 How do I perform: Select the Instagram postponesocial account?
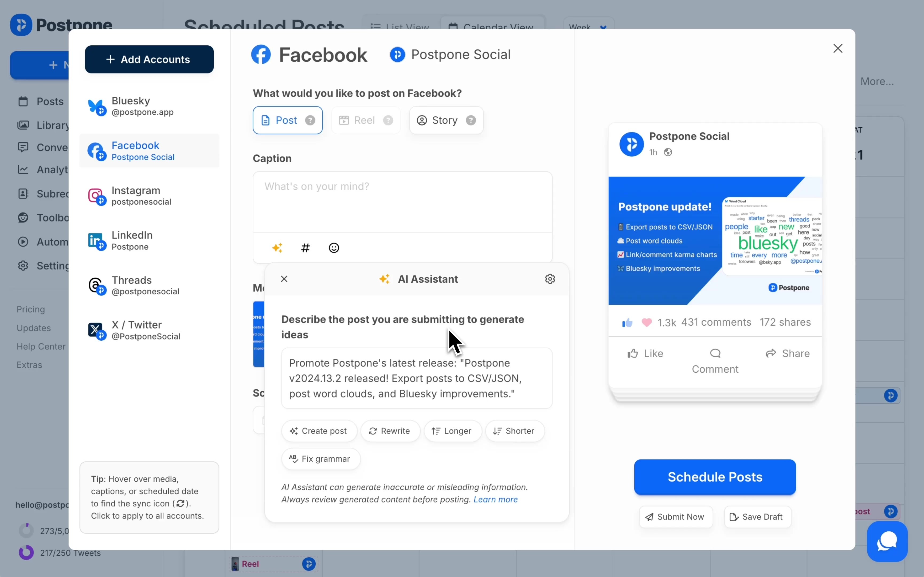click(149, 196)
